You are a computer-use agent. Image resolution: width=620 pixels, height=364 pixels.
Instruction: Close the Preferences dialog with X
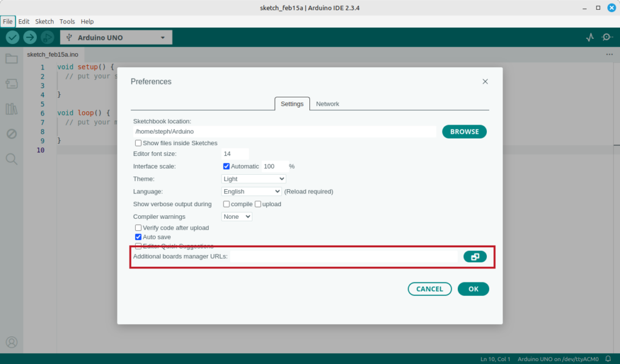485,82
